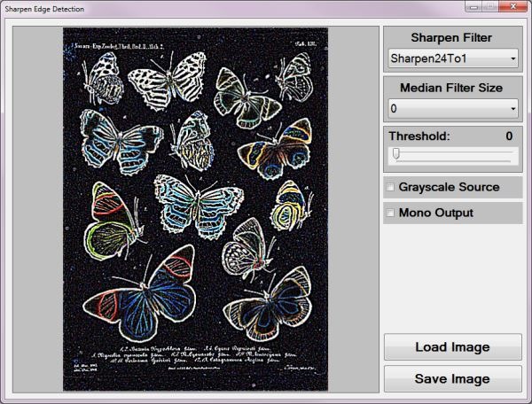Click the Threshold value number 0

(509, 136)
